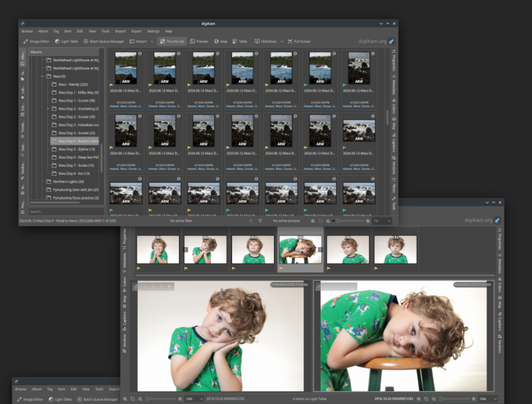This screenshot has height=404, width=532.
Task: Toggle the Thumbnails view mode
Action: [x=174, y=41]
